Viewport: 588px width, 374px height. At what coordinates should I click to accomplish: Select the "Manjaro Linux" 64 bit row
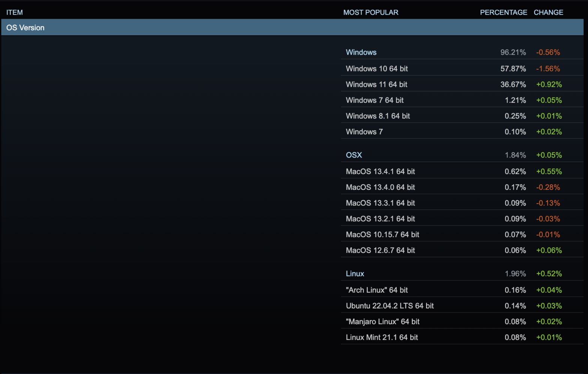point(382,321)
